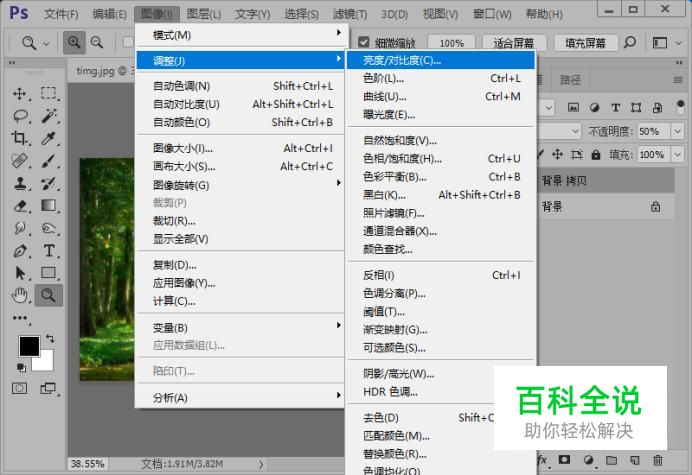Delete layer trash icon
The width and height of the screenshot is (692, 475).
click(x=658, y=460)
